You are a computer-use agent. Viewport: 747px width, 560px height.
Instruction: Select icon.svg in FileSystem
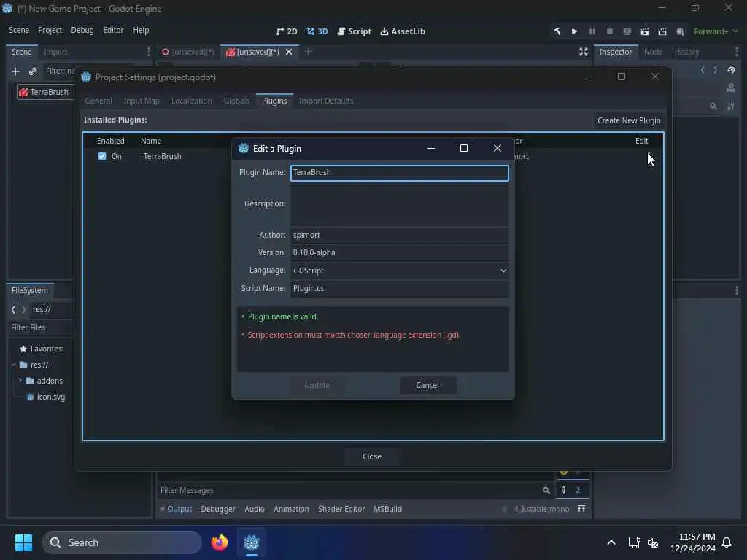coord(46,397)
